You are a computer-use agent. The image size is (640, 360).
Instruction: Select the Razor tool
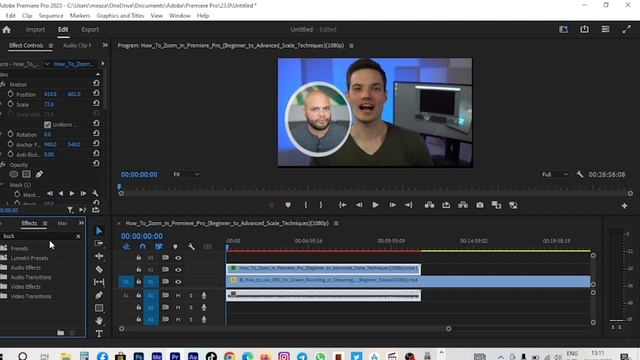[99, 269]
